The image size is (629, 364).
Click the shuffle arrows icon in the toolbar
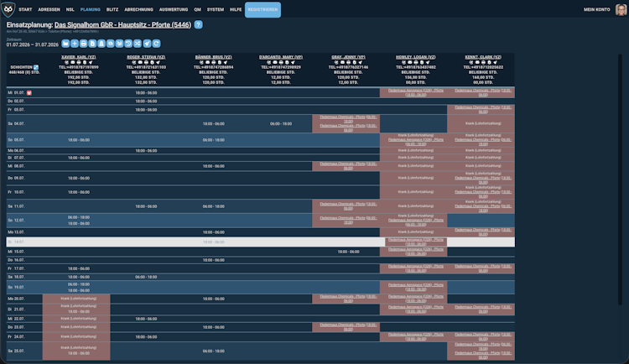[138, 44]
